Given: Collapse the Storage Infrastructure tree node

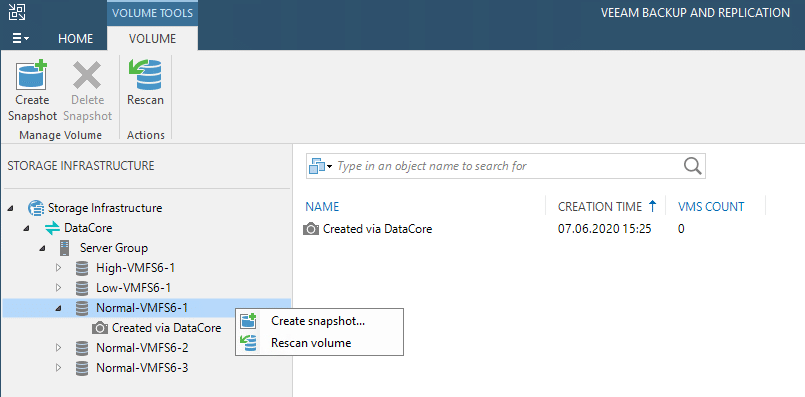Looking at the screenshot, I should tap(11, 208).
